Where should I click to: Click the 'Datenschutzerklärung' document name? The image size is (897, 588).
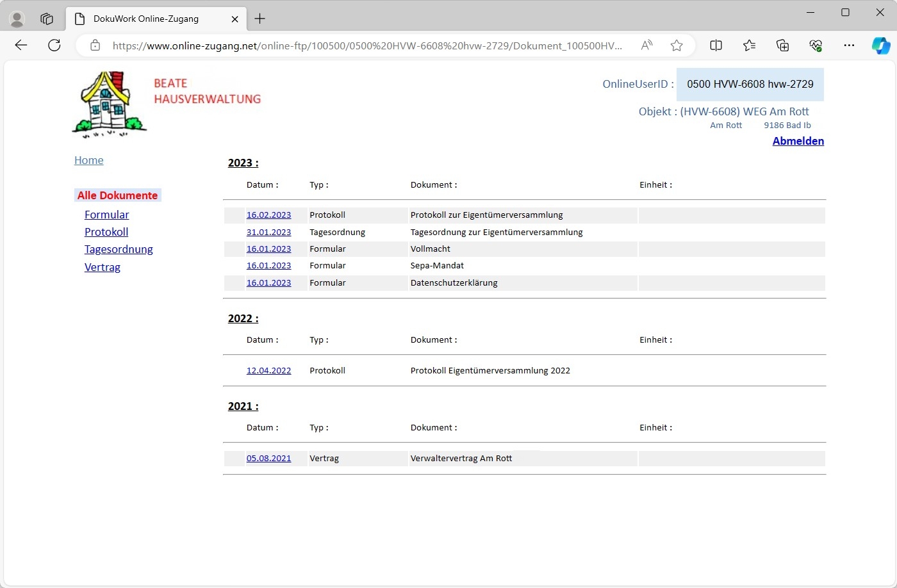(454, 282)
